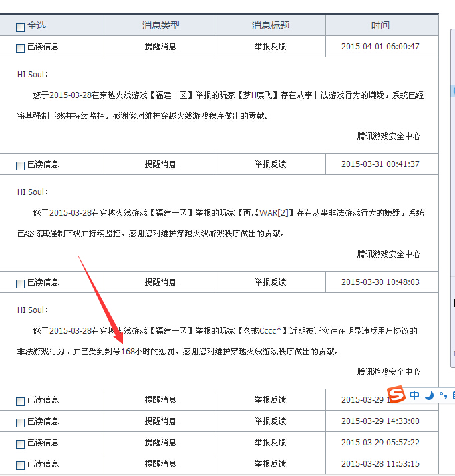Open 举报反馈 title of 2015-03-30 10:48:03 message
Viewport: 455px width, 476px height.
tap(270, 282)
